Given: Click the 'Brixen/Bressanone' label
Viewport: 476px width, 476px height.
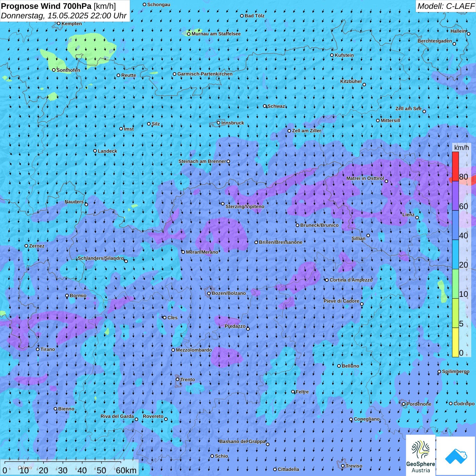Looking at the screenshot, I should click(x=280, y=242).
